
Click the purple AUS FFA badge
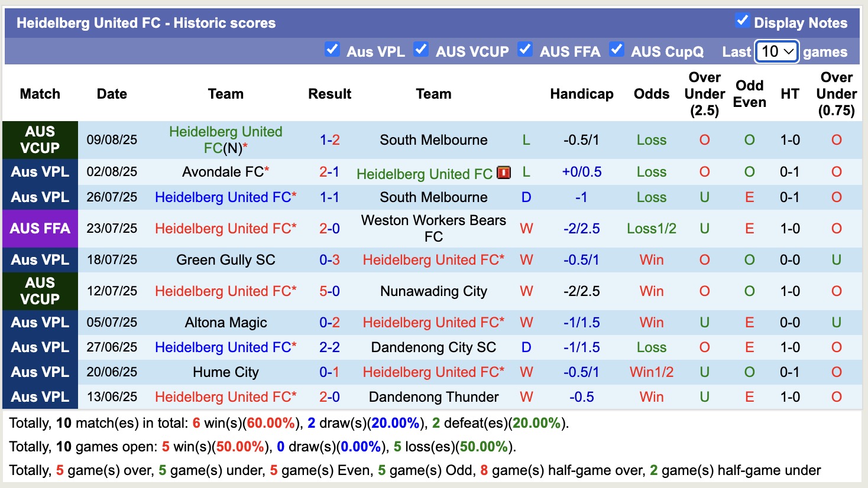(40, 229)
